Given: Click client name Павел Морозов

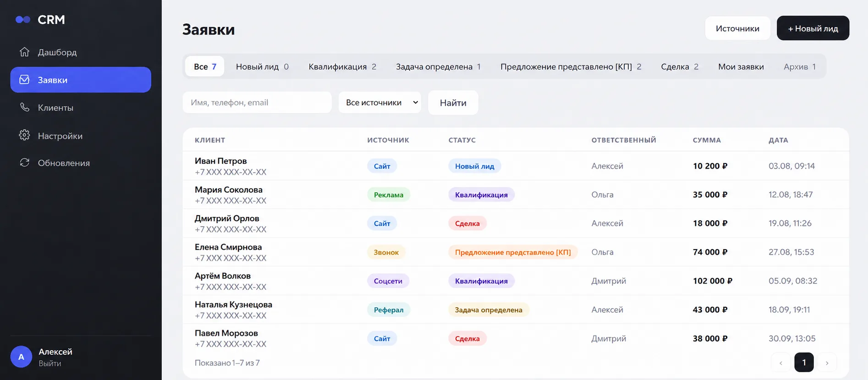Looking at the screenshot, I should [226, 333].
